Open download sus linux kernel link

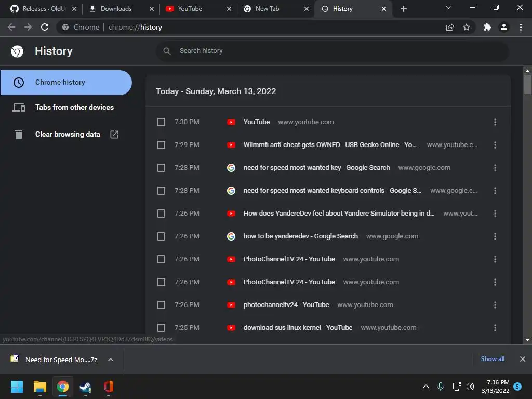[298, 328]
